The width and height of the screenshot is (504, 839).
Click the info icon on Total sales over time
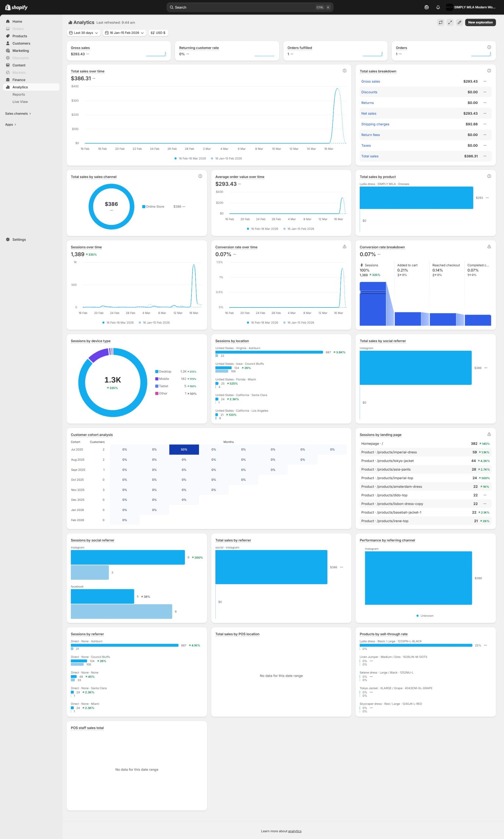click(x=344, y=71)
